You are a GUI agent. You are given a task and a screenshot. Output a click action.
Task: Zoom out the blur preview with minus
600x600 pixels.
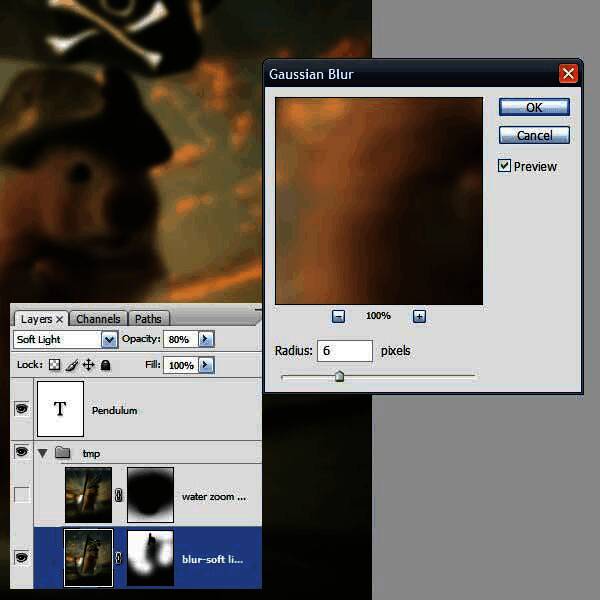tap(339, 316)
